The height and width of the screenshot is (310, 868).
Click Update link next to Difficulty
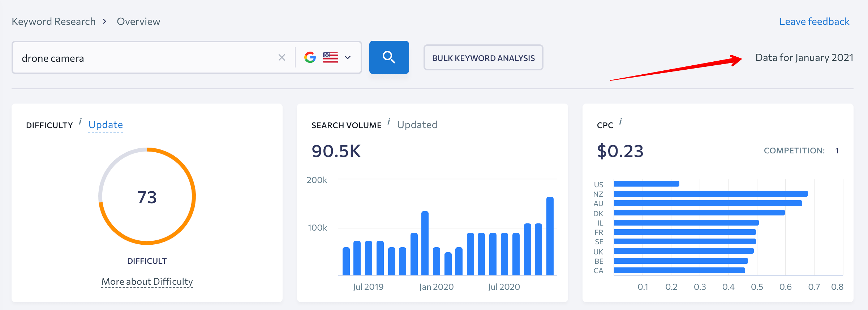pos(106,125)
